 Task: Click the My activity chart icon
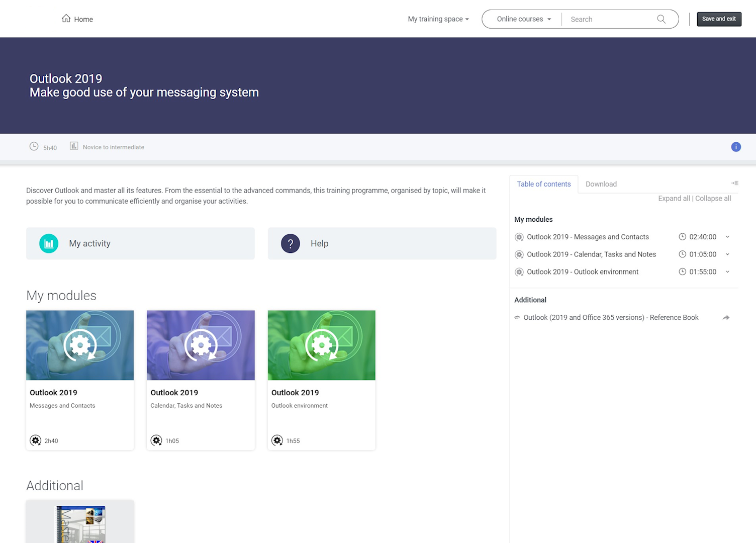pos(49,243)
